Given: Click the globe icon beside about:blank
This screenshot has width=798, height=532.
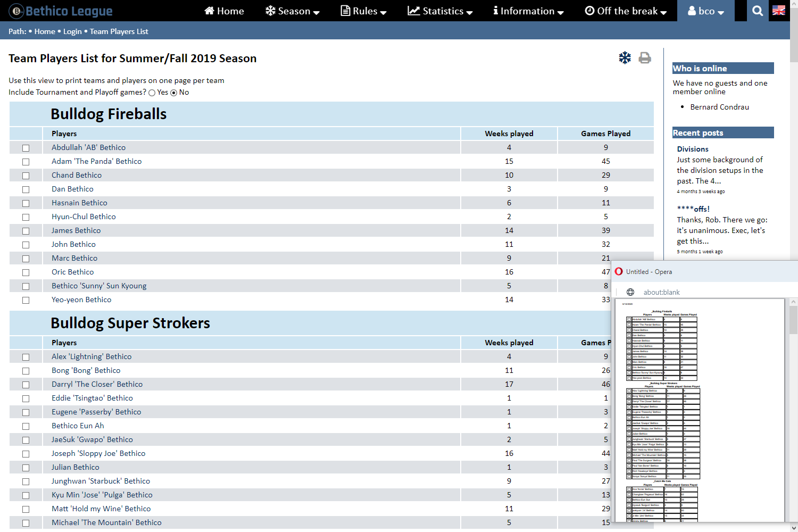Looking at the screenshot, I should [630, 292].
